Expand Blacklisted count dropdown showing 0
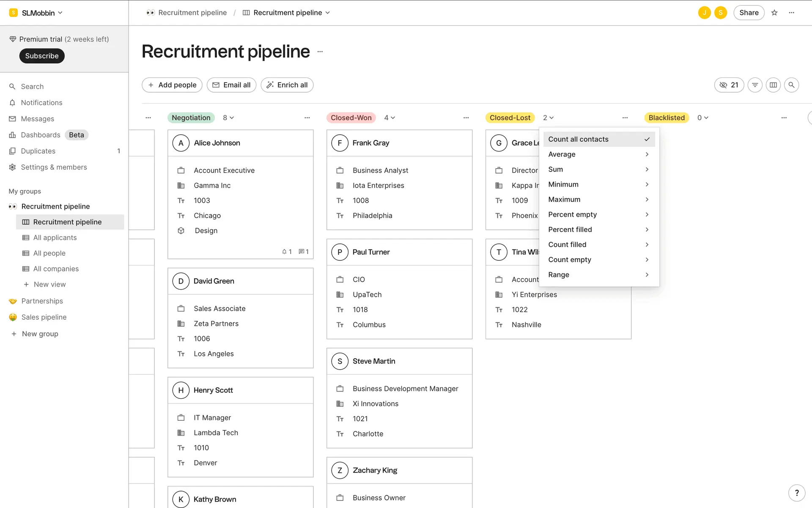 [x=702, y=118]
